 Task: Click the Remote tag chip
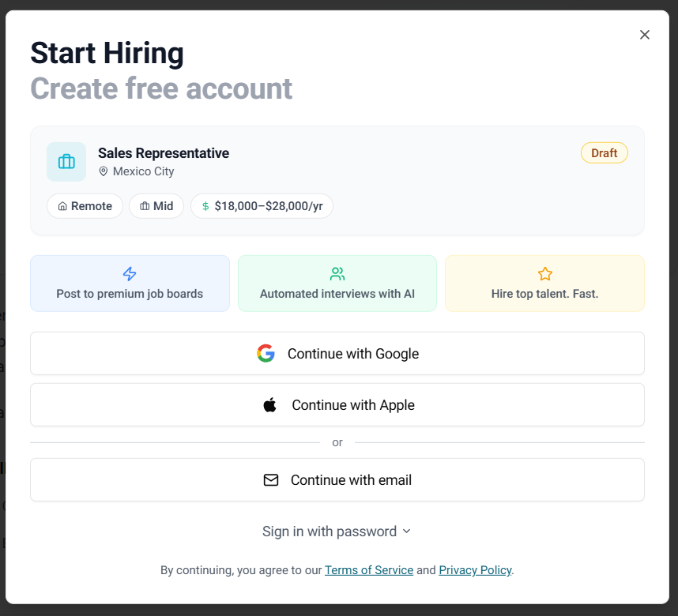(85, 206)
